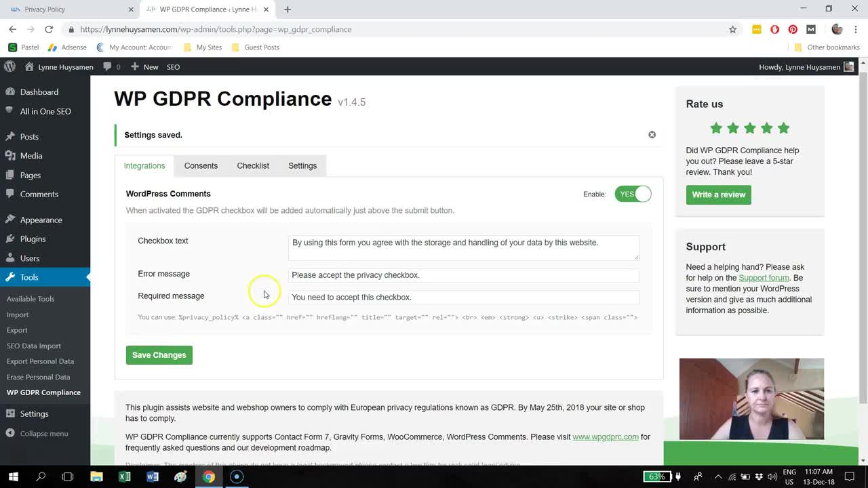The height and width of the screenshot is (488, 868).
Task: Open a new browser tab
Action: click(288, 9)
